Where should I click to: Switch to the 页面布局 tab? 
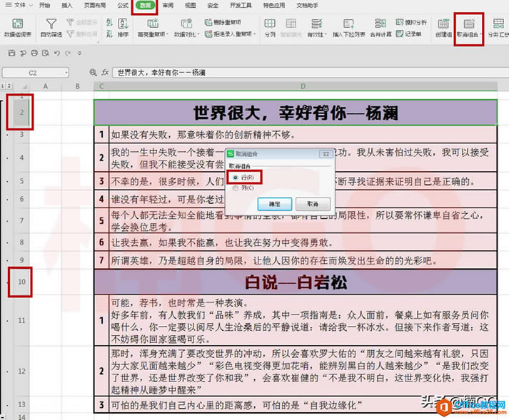point(94,5)
